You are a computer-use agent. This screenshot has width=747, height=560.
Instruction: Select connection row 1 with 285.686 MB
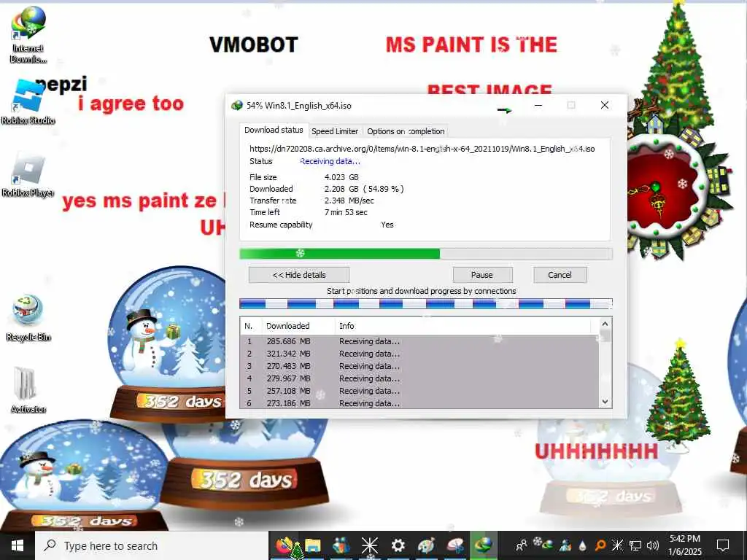tap(419, 341)
